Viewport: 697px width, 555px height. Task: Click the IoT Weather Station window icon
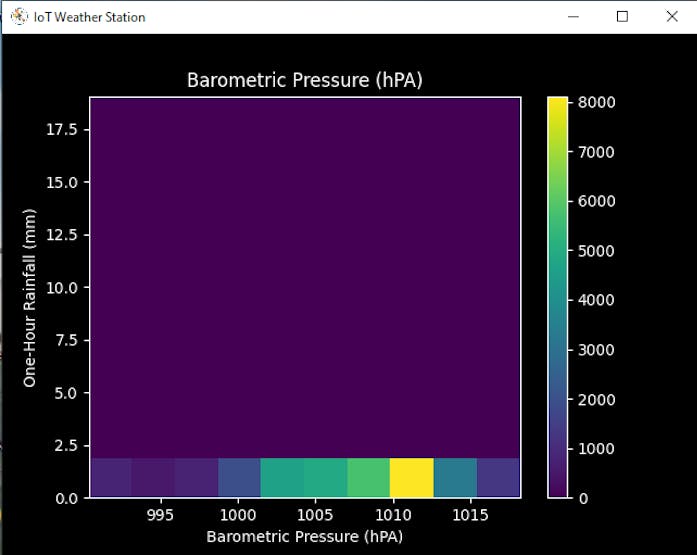coord(18,17)
